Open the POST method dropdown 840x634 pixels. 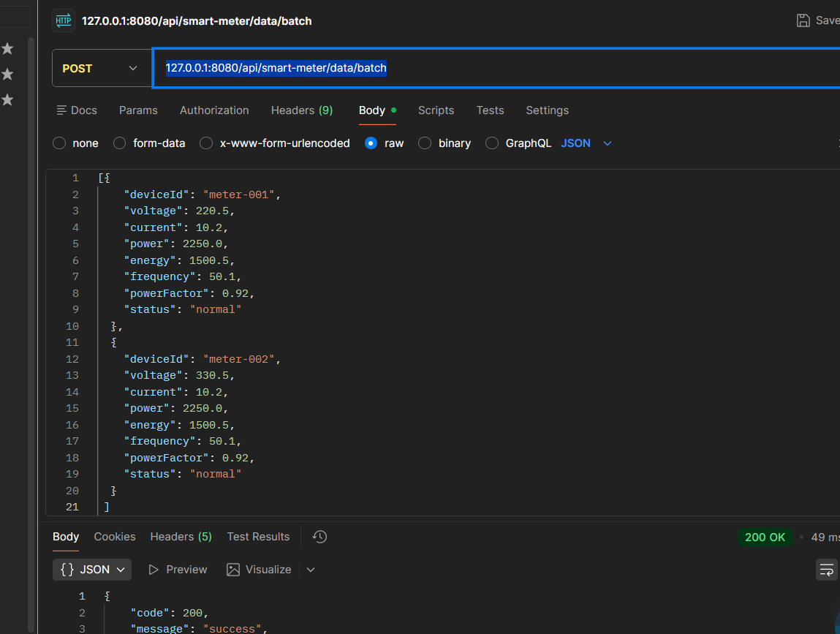click(102, 68)
